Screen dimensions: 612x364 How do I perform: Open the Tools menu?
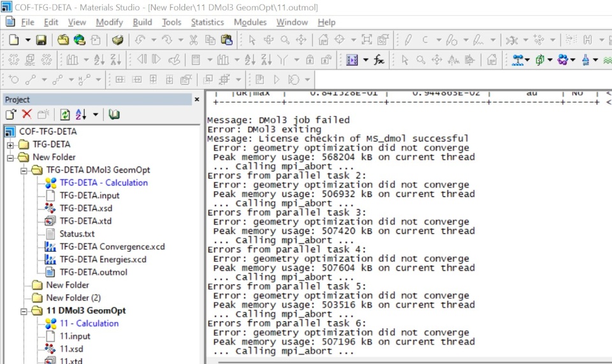pos(171,22)
